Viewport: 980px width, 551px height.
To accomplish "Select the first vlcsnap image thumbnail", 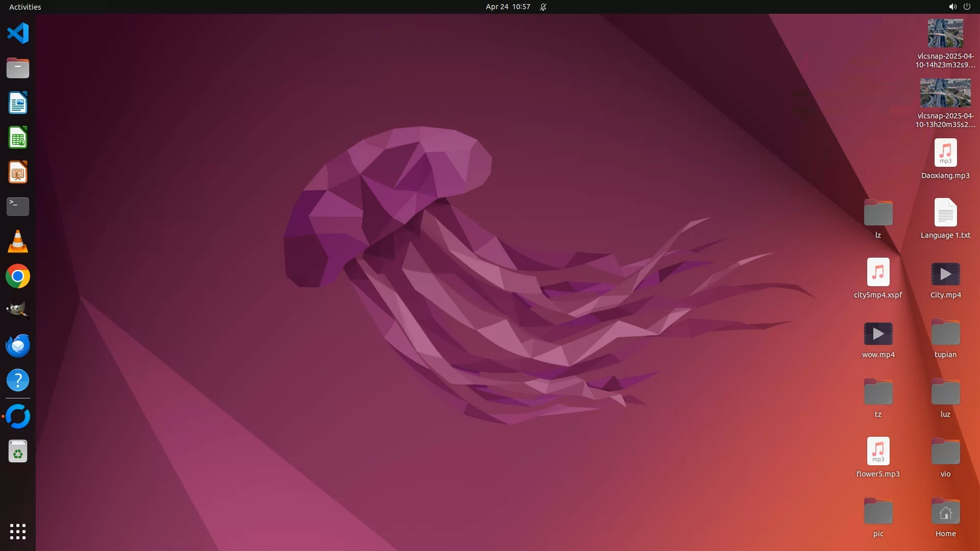I will click(x=945, y=34).
